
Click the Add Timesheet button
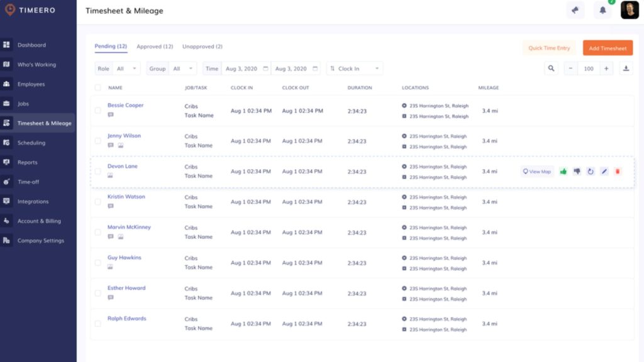point(608,47)
